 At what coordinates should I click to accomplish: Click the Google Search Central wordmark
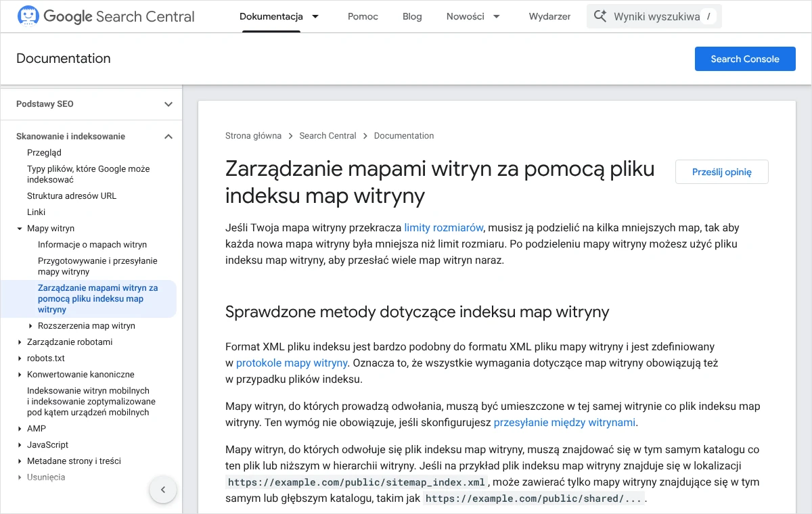(119, 16)
